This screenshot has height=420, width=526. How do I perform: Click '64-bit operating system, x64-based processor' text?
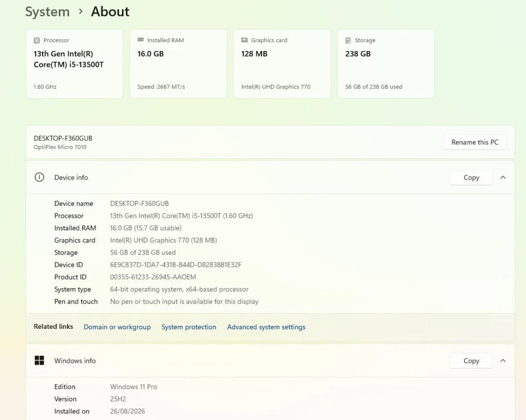point(179,289)
